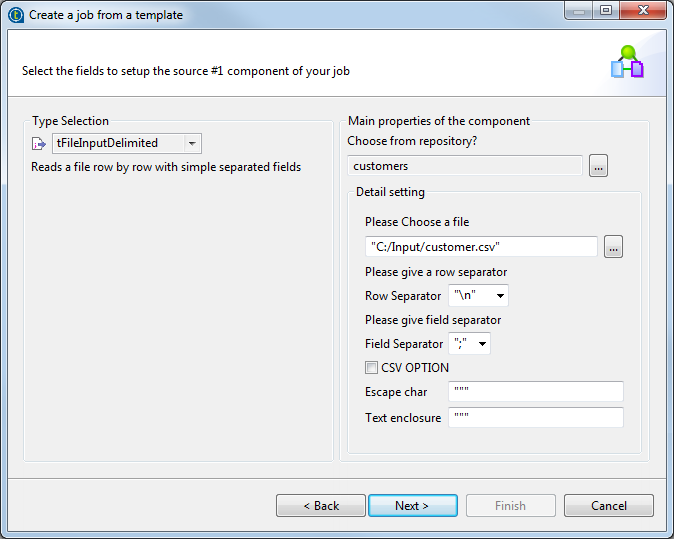Click the customers repository field

point(464,166)
